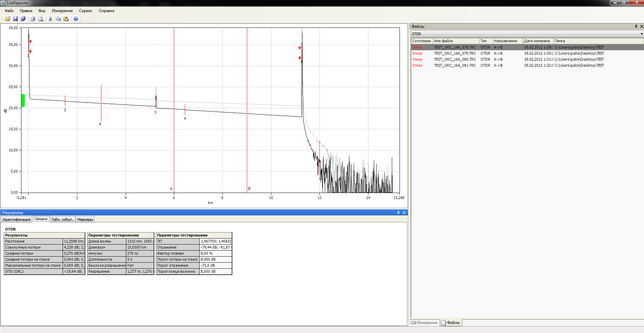Screen dimensions: 644x333
Task: Click the Copy icon in toolbar
Action: tap(58, 19)
